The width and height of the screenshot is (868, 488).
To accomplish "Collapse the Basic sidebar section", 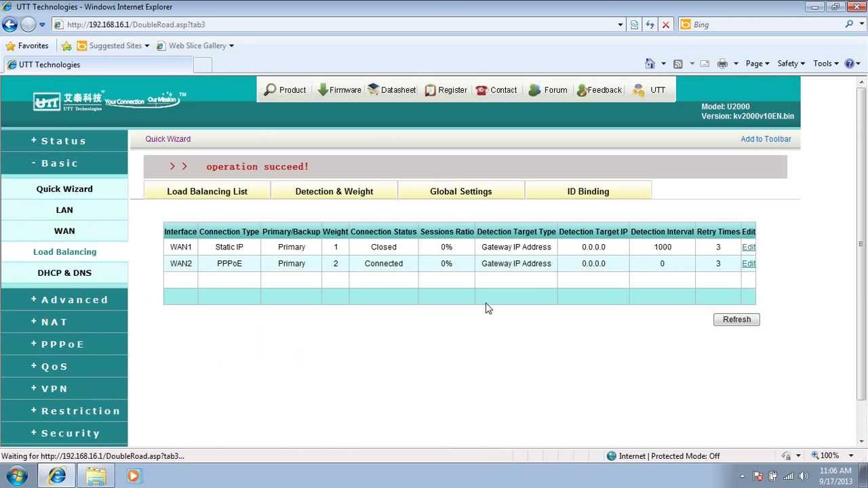I will pyautogui.click(x=64, y=163).
